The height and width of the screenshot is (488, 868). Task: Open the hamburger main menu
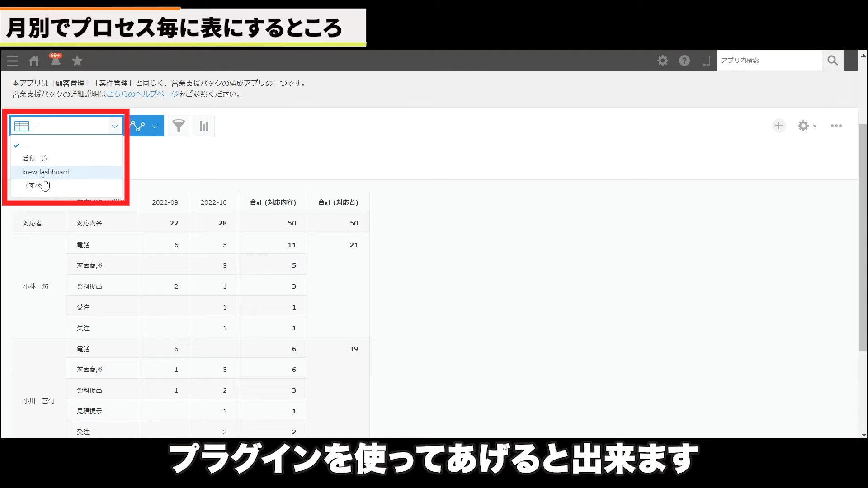click(x=12, y=61)
